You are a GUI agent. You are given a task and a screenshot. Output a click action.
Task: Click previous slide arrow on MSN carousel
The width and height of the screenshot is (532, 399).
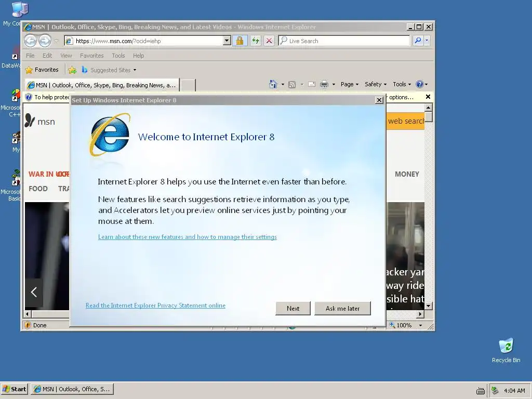point(34,292)
